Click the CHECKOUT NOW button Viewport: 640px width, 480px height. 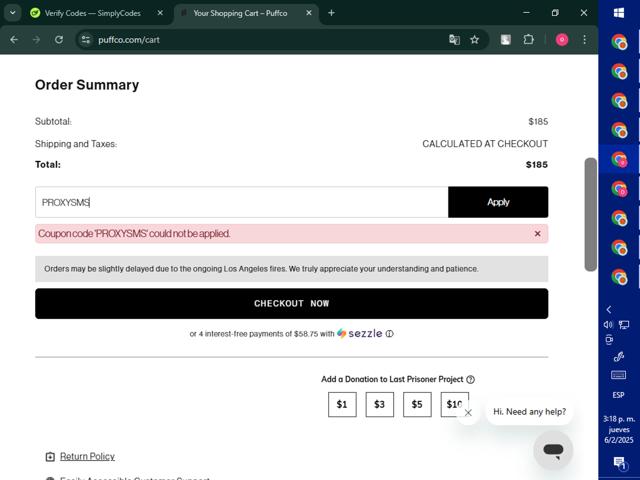coord(291,303)
